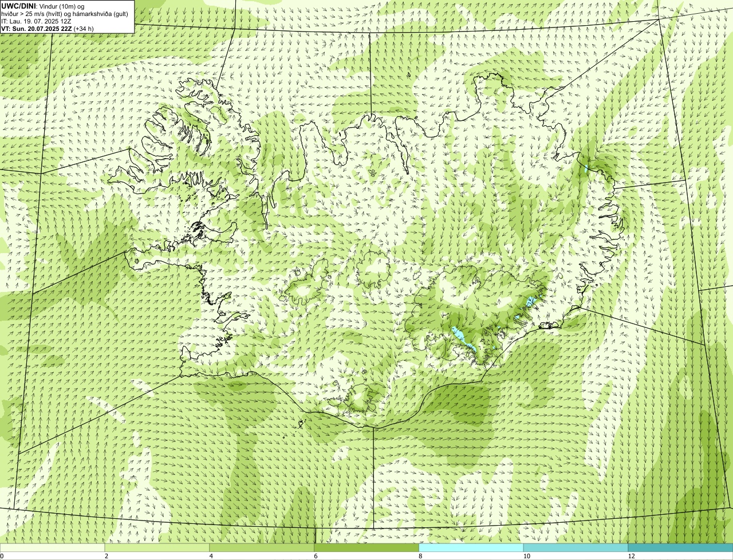Pick the 10–12 m/s teal scale segment
The height and width of the screenshot is (560, 733).
[576, 548]
